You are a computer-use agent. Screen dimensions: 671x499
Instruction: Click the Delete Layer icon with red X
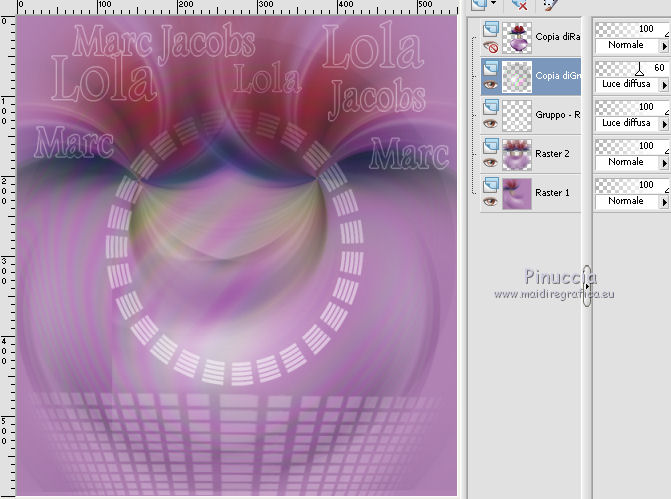pyautogui.click(x=519, y=4)
